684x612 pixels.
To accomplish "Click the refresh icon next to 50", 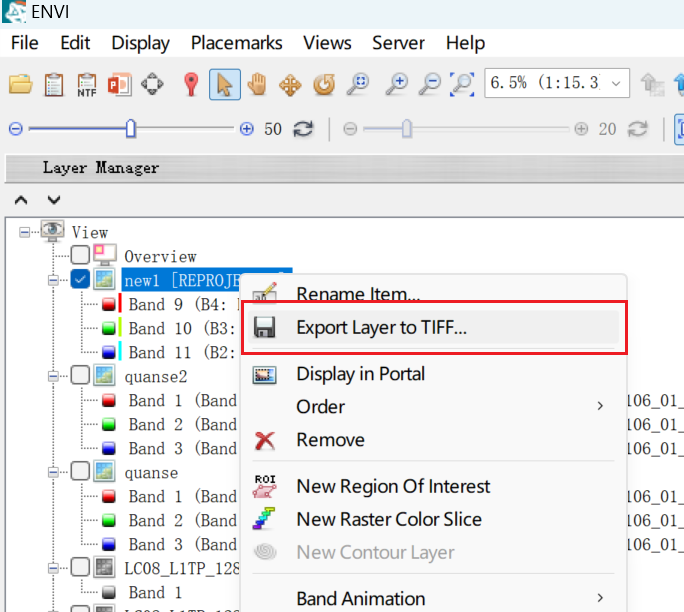I will (x=303, y=129).
